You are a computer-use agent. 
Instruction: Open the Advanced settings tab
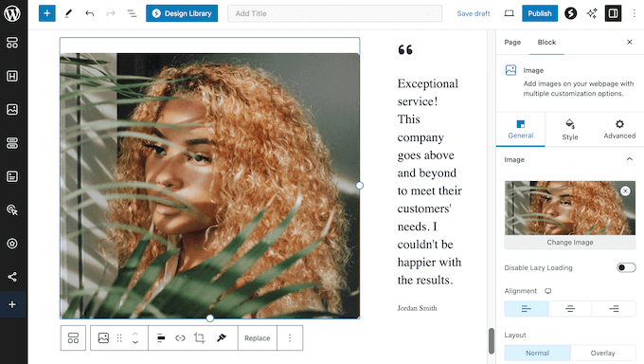(x=619, y=129)
